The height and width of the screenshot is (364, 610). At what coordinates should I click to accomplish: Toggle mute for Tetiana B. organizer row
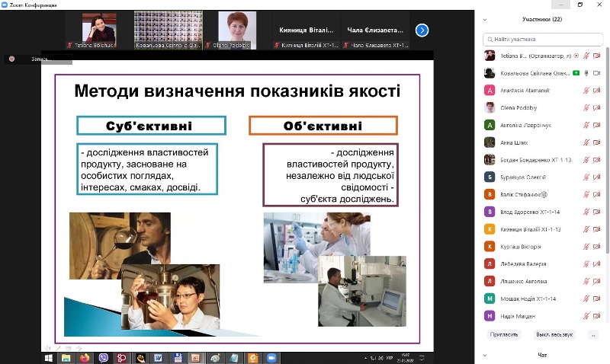click(586, 56)
